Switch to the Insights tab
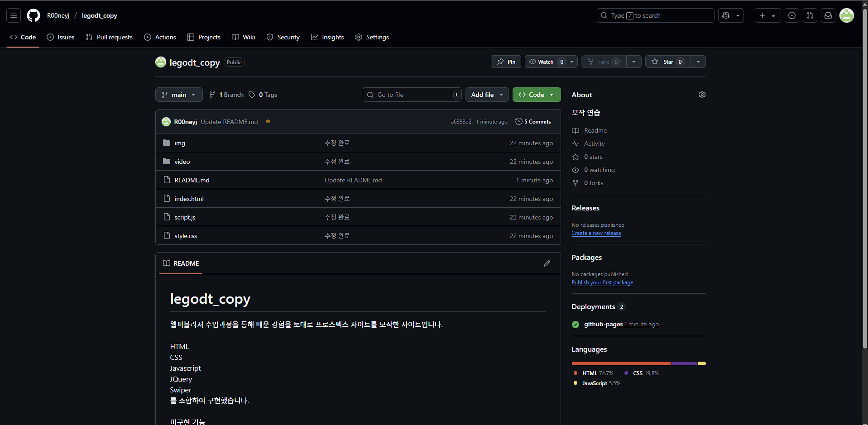 (x=327, y=37)
